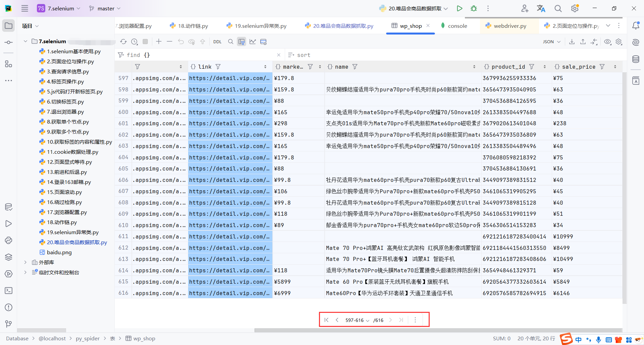Open the Commit tool window icon

(x=9, y=42)
